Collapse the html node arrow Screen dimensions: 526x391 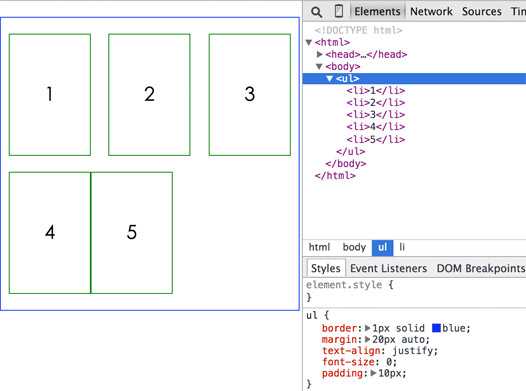(x=309, y=42)
